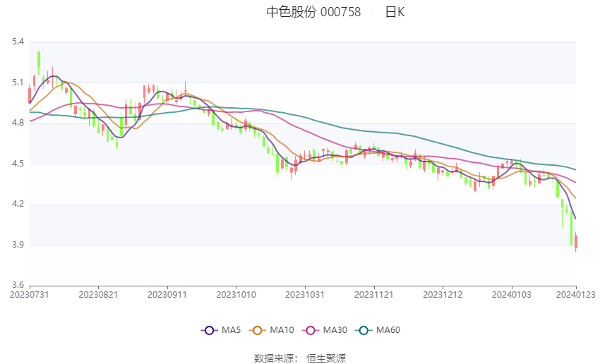Click the 数据来源 恒生聚源 source text
Image resolution: width=600 pixels, height=364 pixels.
(299, 358)
